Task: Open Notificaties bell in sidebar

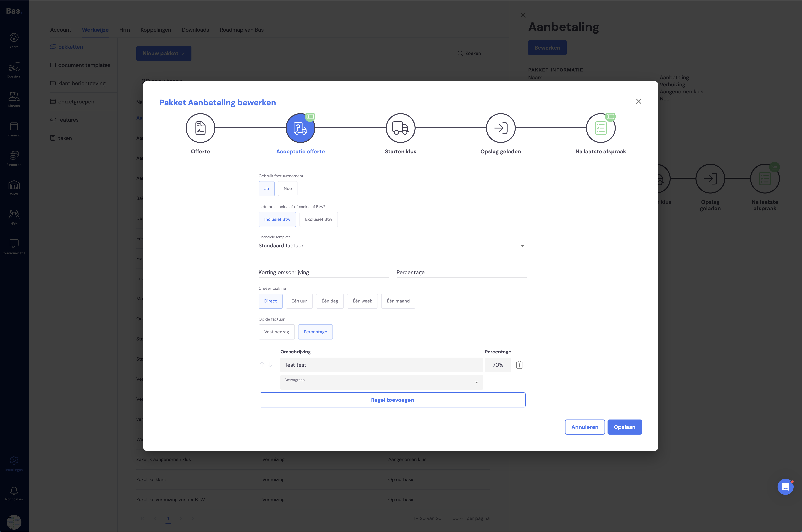Action: (14, 493)
